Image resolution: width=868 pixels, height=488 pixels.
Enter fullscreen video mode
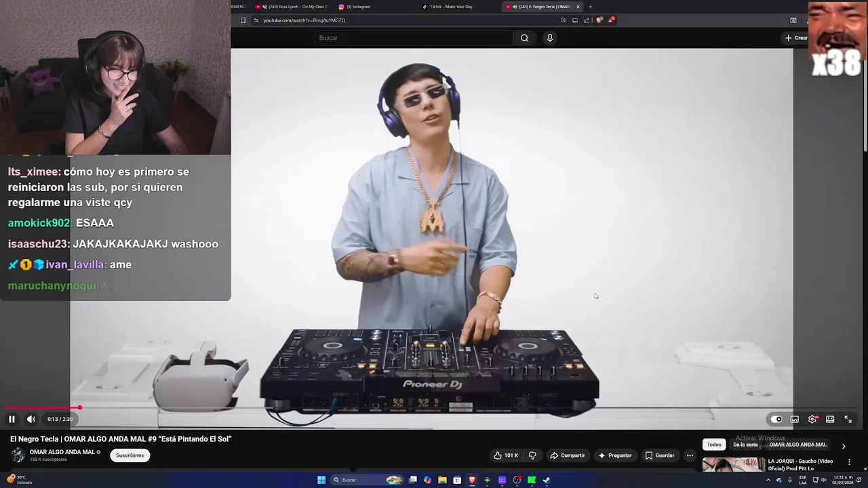click(848, 419)
